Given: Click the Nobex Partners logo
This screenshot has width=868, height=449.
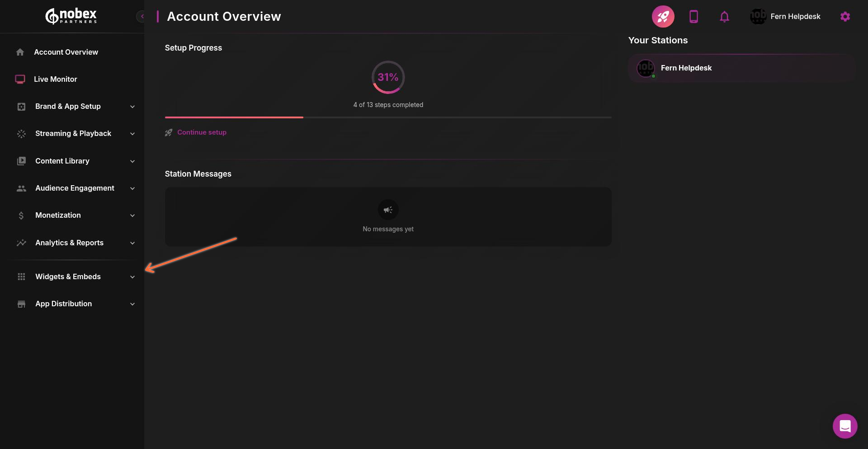Looking at the screenshot, I should (x=71, y=16).
